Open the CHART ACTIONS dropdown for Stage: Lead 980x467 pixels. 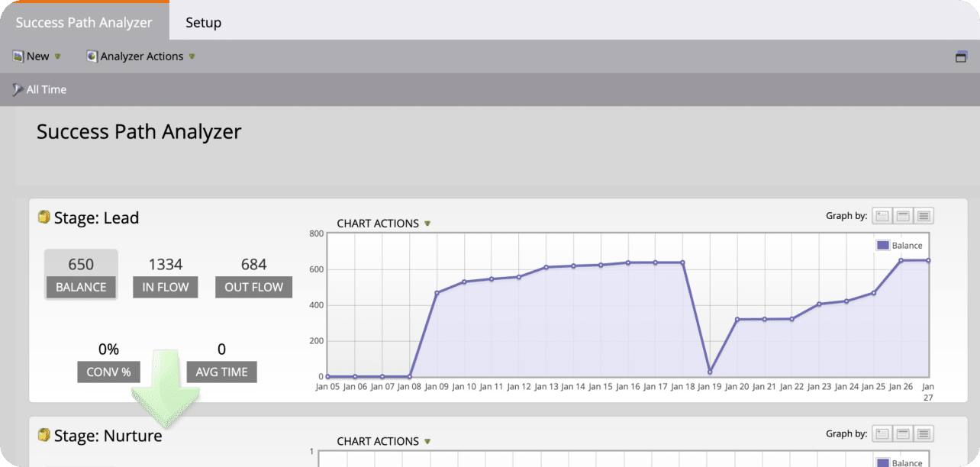coord(383,223)
